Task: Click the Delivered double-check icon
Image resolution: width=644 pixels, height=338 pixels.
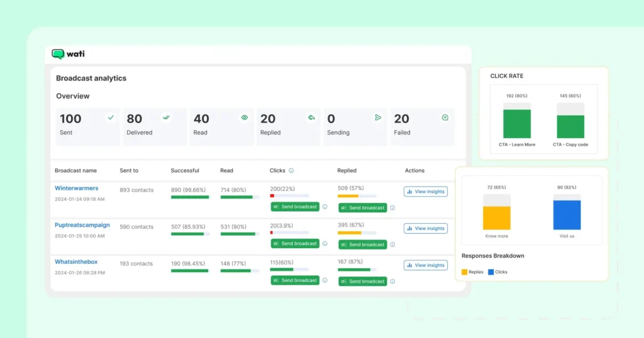Action: tap(166, 117)
